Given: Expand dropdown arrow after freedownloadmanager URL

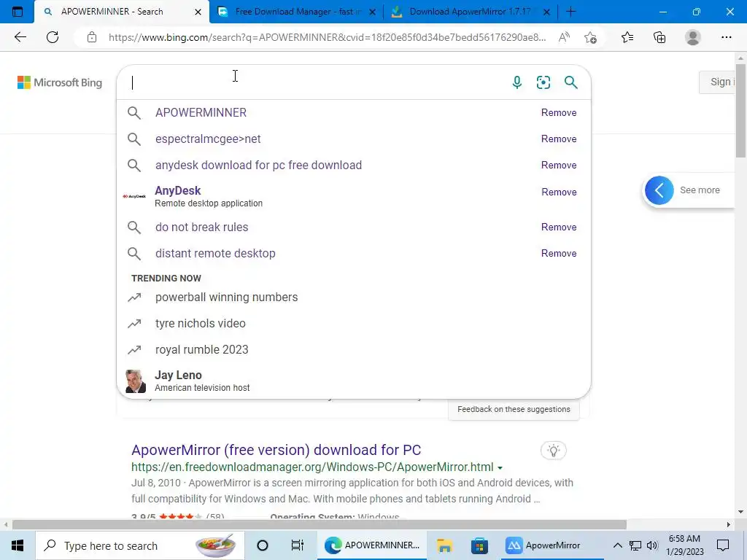Looking at the screenshot, I should coord(500,468).
